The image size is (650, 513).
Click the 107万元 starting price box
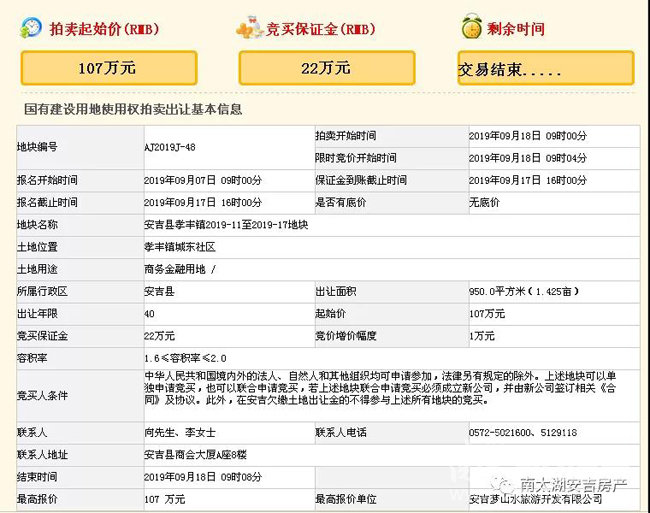point(109,68)
